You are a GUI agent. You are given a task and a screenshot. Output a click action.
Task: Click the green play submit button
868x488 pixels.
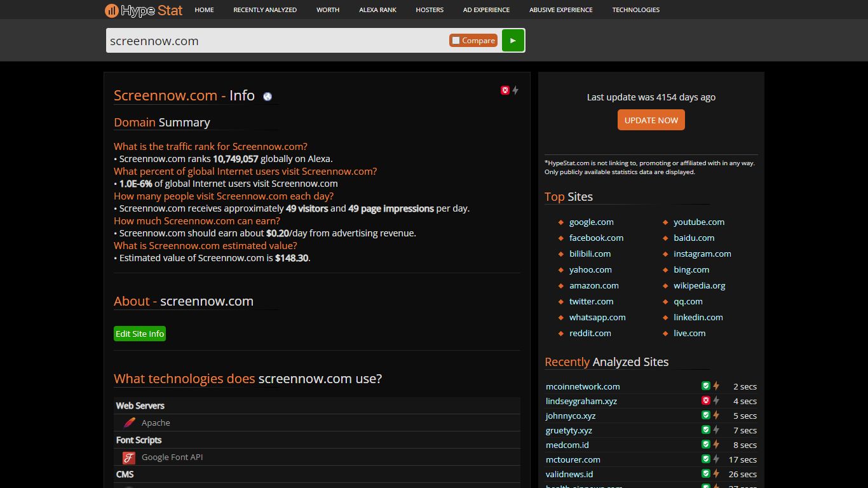(513, 40)
